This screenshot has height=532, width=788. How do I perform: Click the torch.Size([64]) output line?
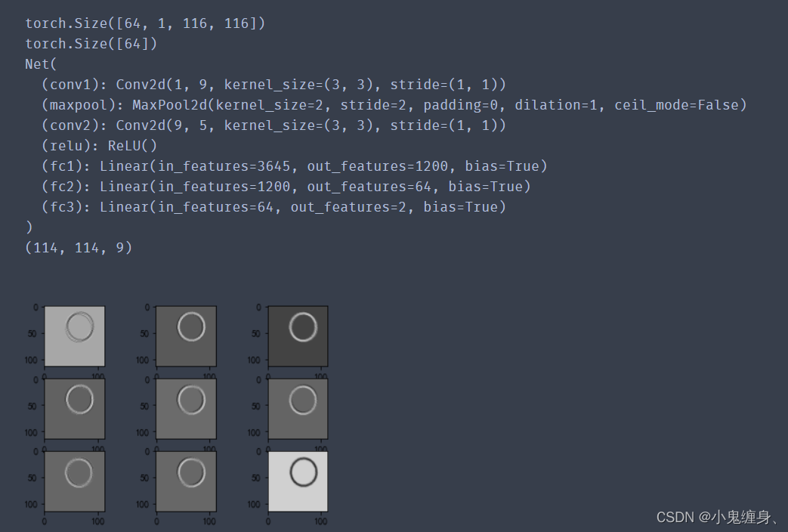(91, 44)
